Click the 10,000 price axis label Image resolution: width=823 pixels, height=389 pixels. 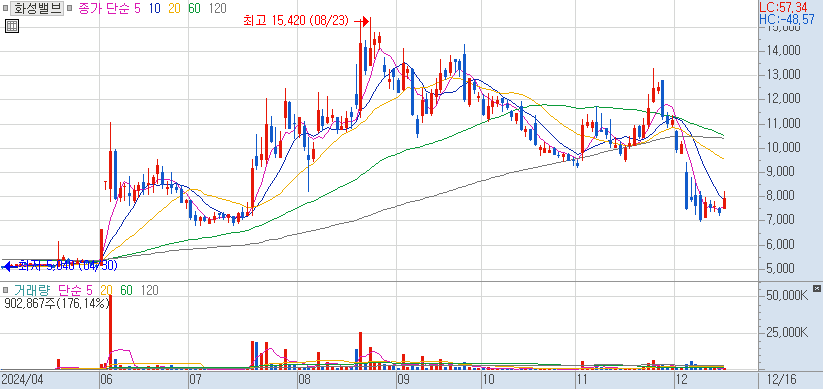click(784, 148)
